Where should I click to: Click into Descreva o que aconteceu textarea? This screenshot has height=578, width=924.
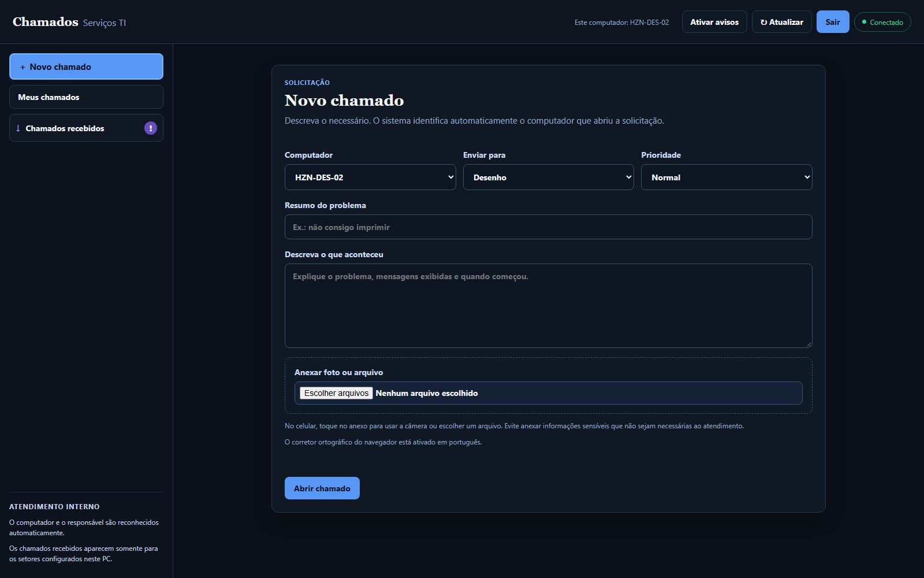[549, 306]
